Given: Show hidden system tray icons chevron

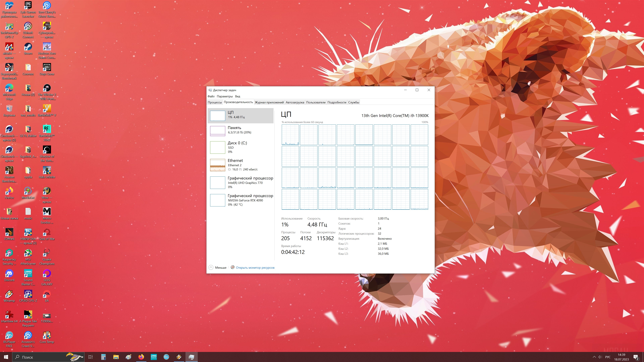Looking at the screenshot, I should point(594,357).
